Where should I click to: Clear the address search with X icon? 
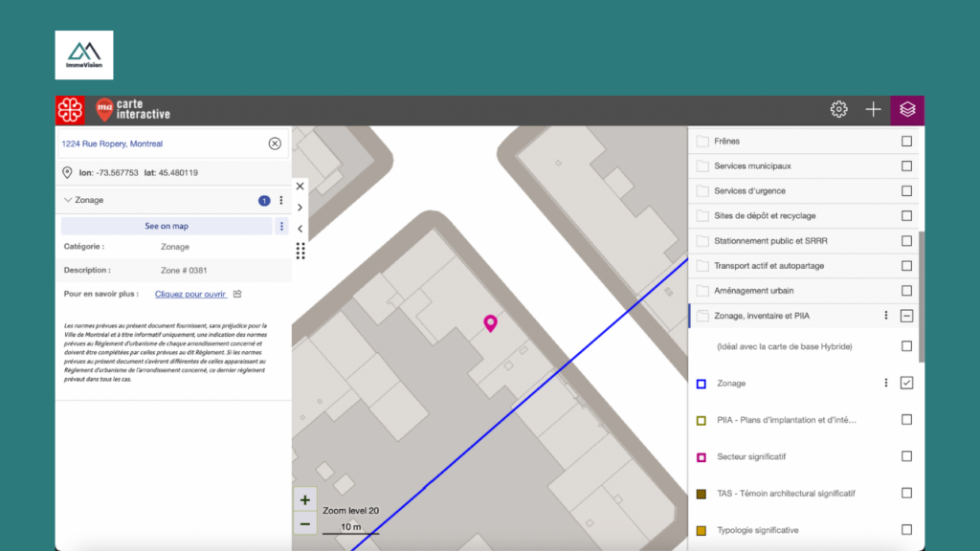[275, 143]
